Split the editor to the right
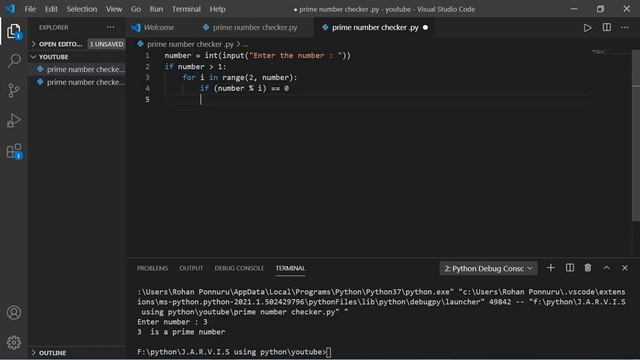Screen dimensions: 640x360 (x=607, y=27)
